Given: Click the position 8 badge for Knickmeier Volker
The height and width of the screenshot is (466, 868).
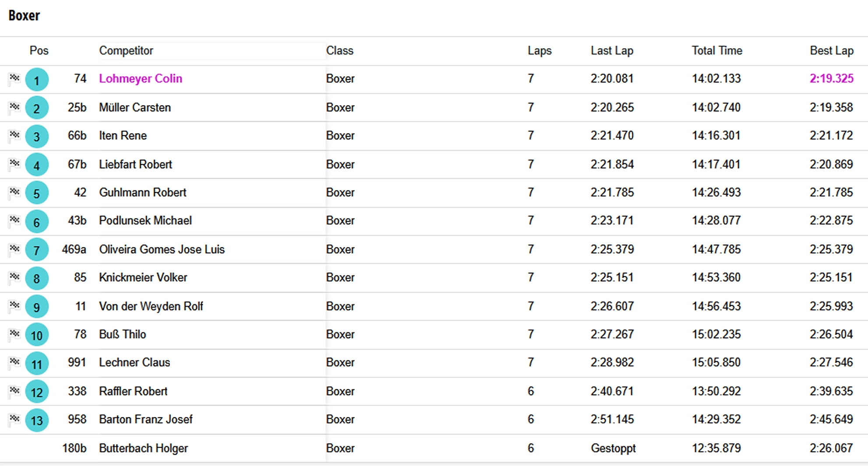Looking at the screenshot, I should pyautogui.click(x=37, y=278).
